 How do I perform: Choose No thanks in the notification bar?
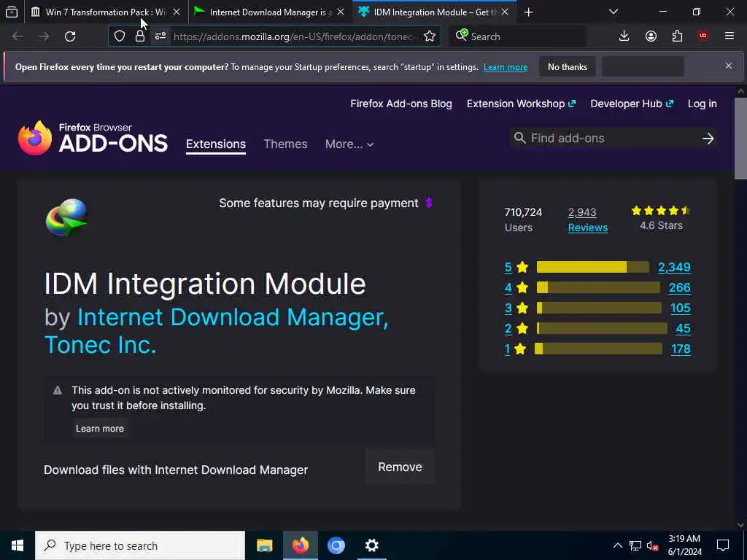click(568, 66)
